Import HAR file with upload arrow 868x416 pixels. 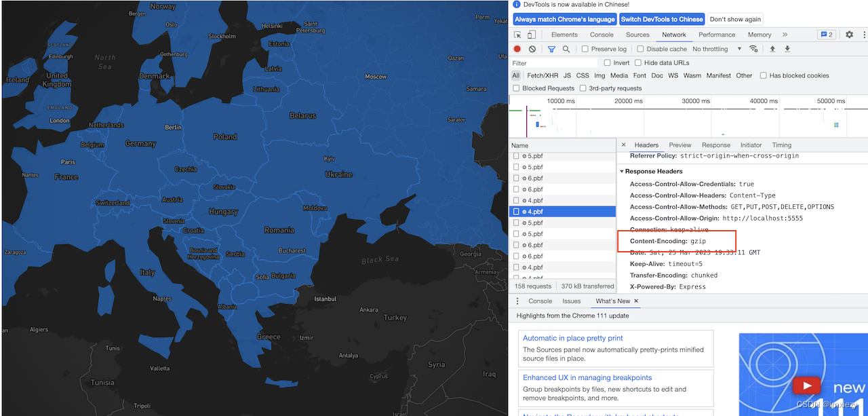pyautogui.click(x=772, y=49)
